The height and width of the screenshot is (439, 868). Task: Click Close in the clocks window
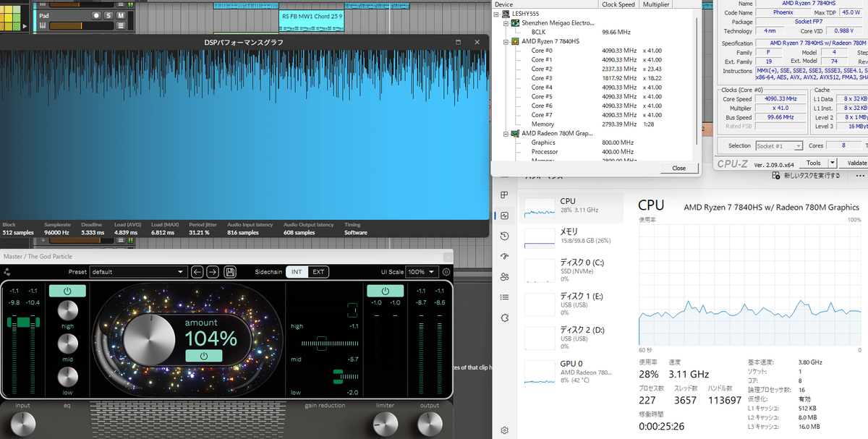[x=678, y=168]
